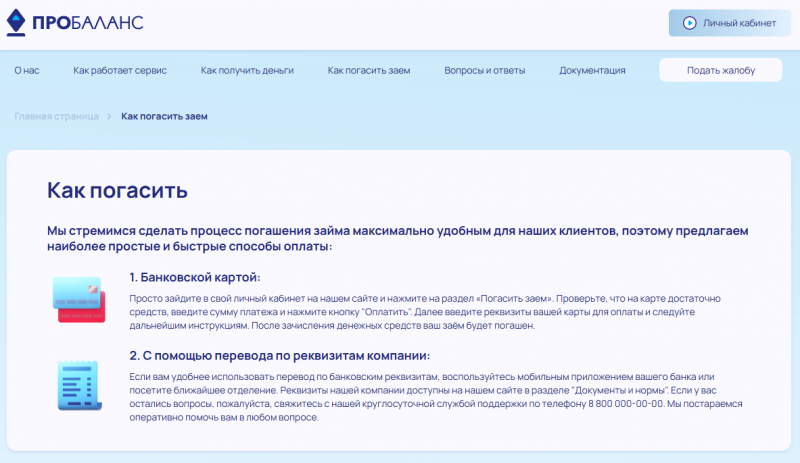Click the Подать жалобу button
Screen dimensions: 800x463
[x=720, y=70]
